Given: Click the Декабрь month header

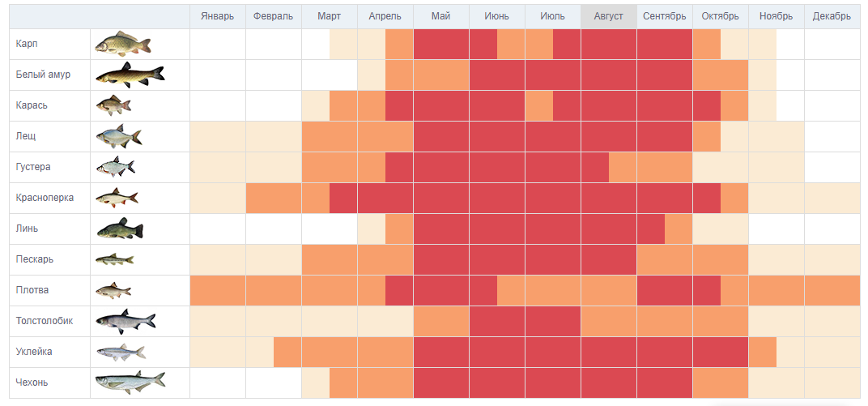Looking at the screenshot, I should [832, 16].
